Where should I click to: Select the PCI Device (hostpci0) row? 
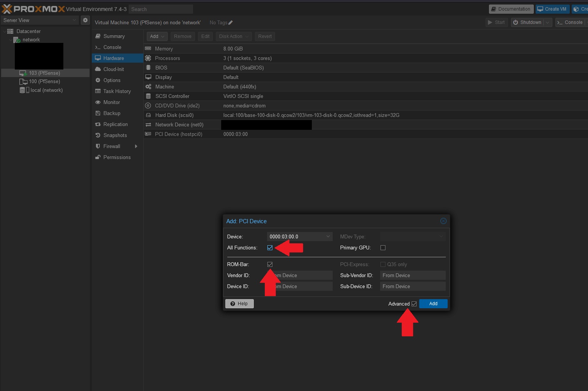[x=366, y=134]
